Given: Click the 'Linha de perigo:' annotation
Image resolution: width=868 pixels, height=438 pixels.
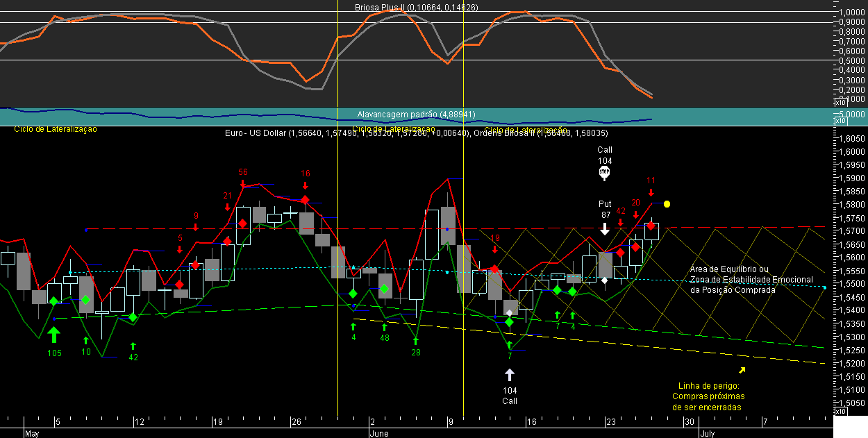Looking at the screenshot, I should click(709, 386).
